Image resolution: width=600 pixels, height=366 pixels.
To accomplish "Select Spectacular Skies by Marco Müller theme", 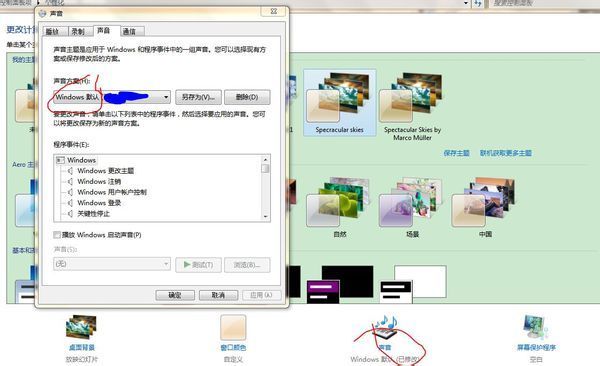I will pos(412,106).
